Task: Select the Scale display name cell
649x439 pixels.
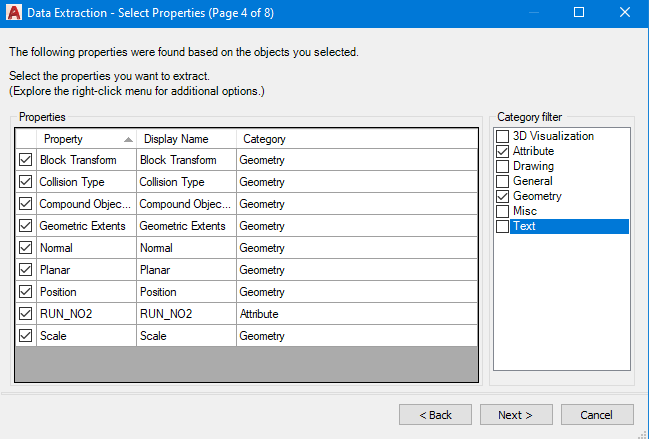Action: pos(186,336)
